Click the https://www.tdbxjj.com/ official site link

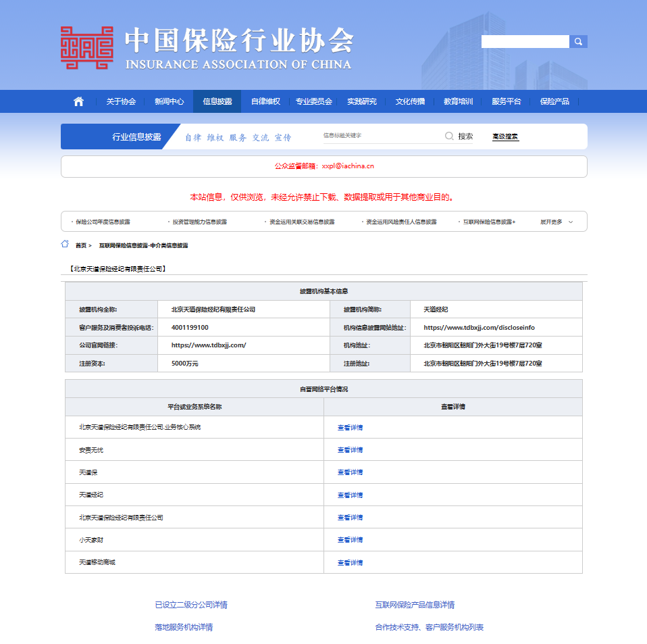tap(209, 345)
